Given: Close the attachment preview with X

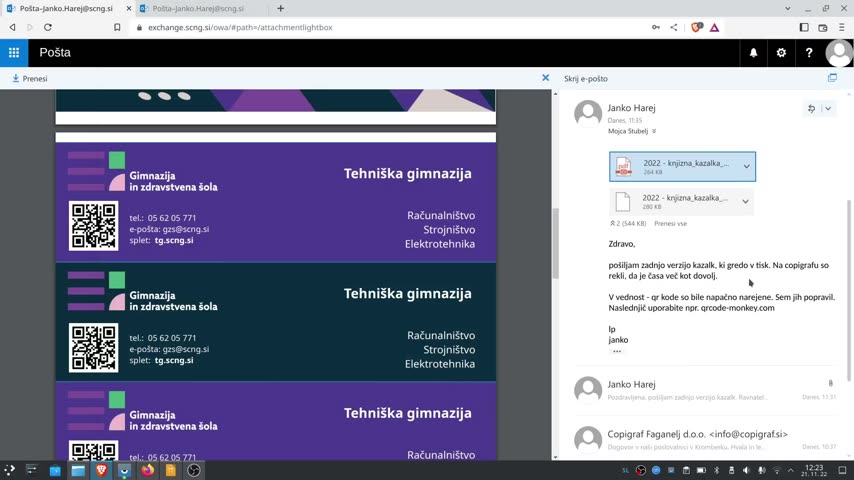Looking at the screenshot, I should [x=545, y=78].
